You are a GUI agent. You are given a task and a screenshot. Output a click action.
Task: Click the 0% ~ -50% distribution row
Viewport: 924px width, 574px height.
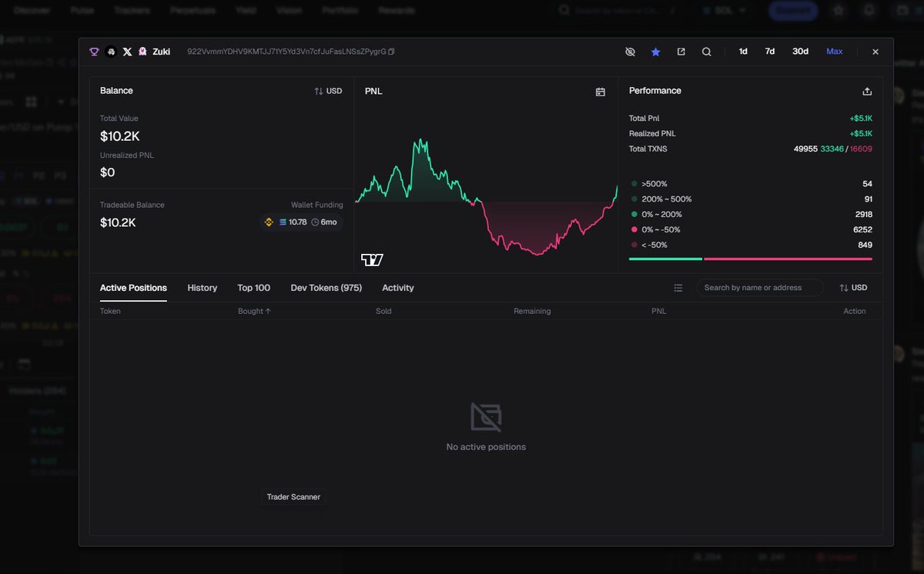tap(751, 230)
